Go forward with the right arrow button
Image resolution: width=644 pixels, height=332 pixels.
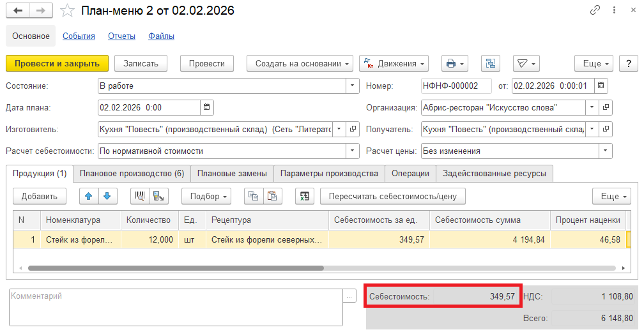[41, 11]
